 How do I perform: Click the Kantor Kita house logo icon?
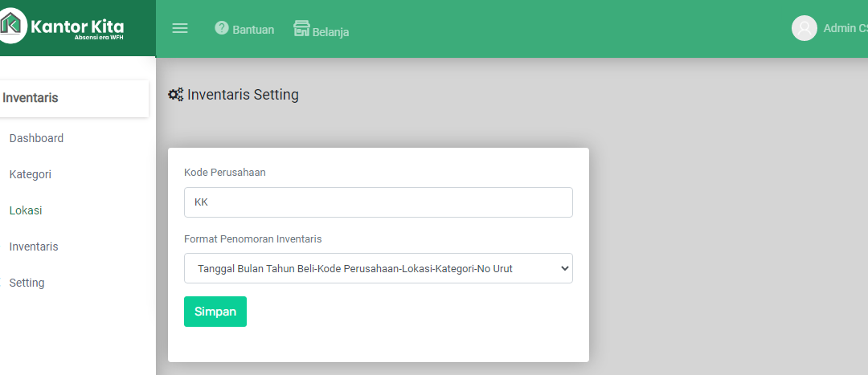click(11, 26)
